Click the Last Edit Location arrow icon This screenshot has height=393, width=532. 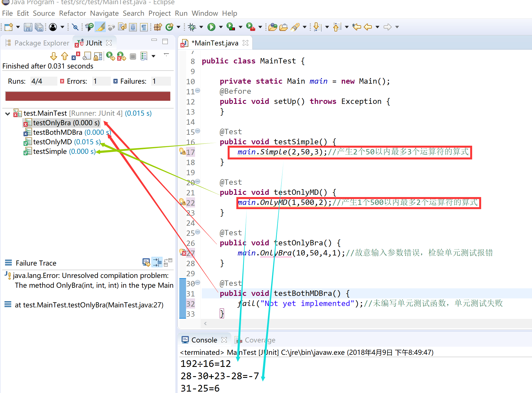coord(357,27)
